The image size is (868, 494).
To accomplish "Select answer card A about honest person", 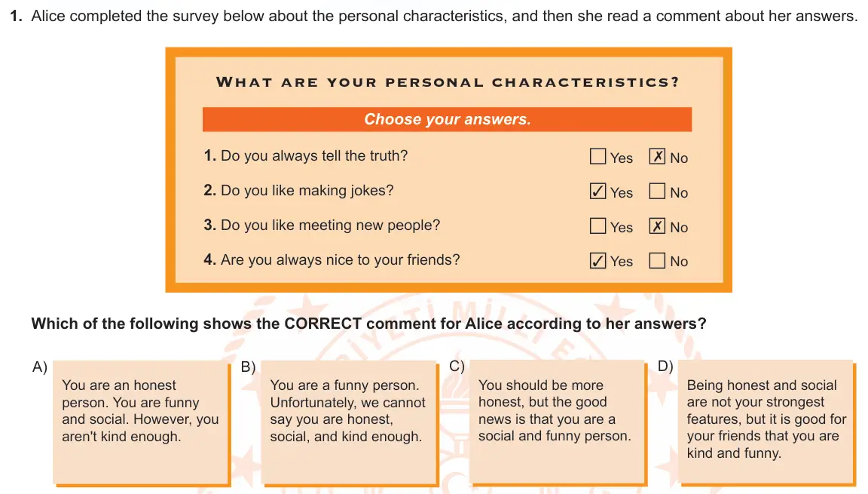I will (x=141, y=423).
